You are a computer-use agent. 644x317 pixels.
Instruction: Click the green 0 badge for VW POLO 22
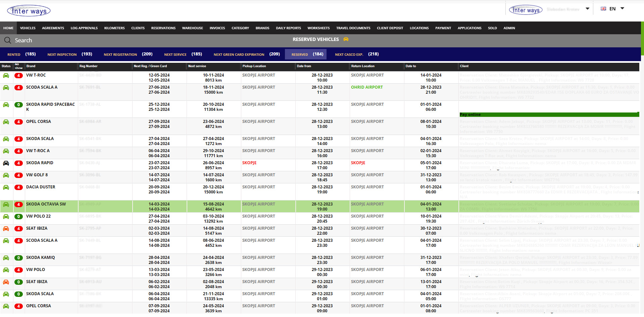19,217
